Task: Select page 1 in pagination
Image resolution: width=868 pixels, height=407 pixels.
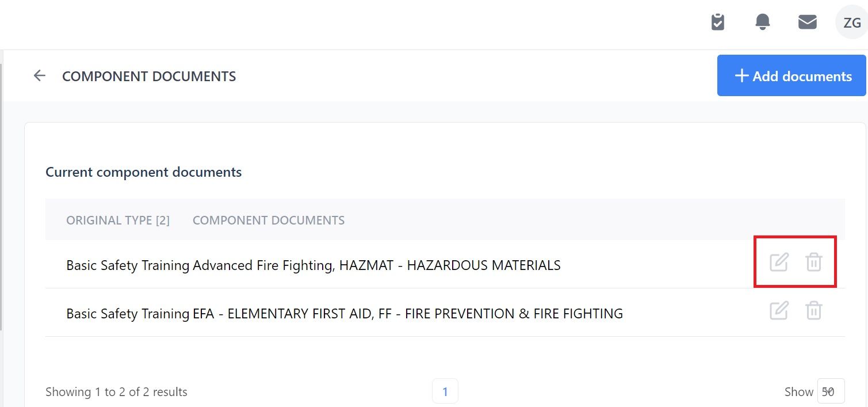Action: tap(445, 391)
